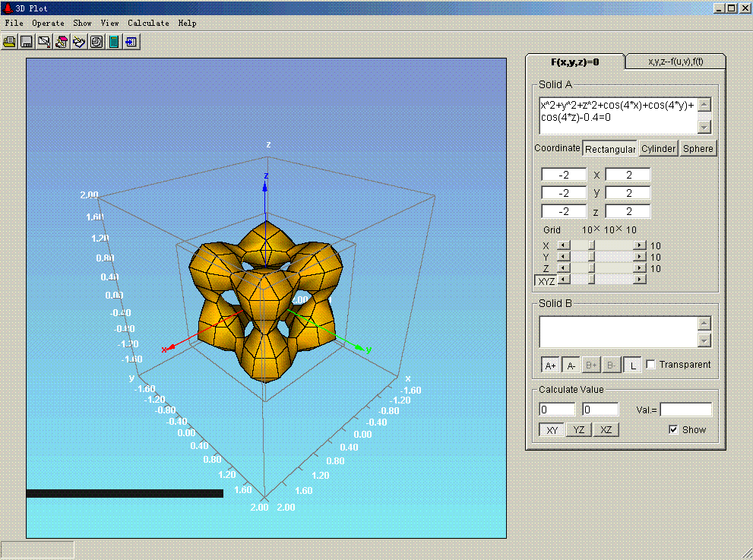The width and height of the screenshot is (753, 560).
Task: Open the Calculate menu
Action: 148,23
